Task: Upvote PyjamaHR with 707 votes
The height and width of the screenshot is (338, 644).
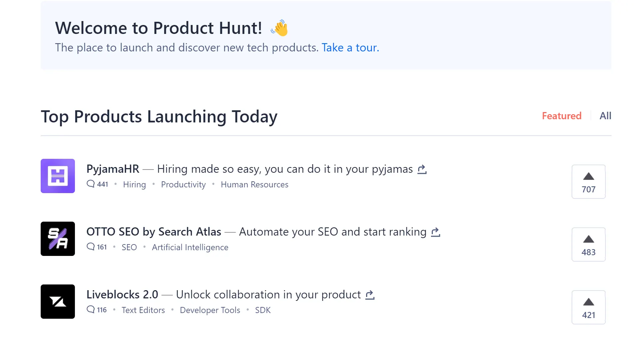Action: click(588, 182)
